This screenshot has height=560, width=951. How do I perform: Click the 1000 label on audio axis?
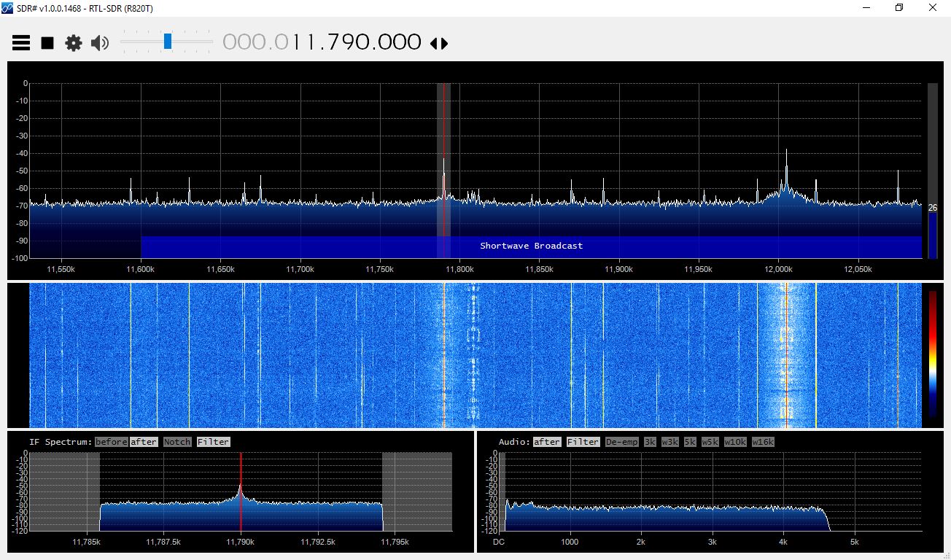570,542
